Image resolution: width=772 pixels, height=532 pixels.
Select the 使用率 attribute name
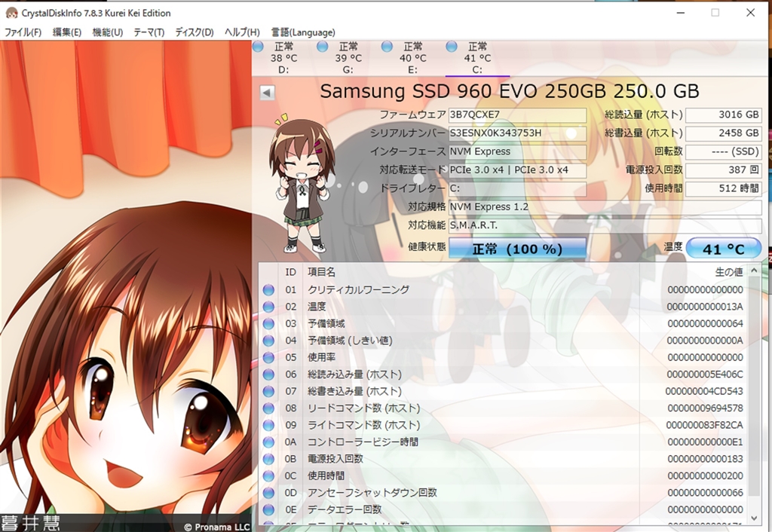click(x=321, y=357)
